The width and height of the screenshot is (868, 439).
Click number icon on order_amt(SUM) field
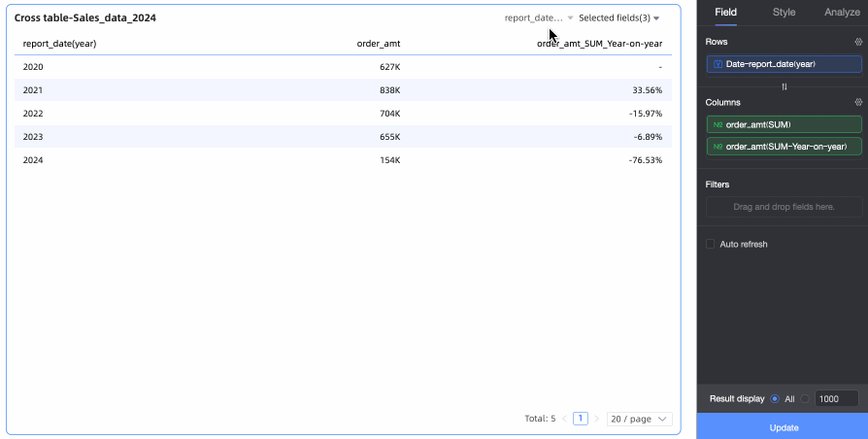point(718,124)
